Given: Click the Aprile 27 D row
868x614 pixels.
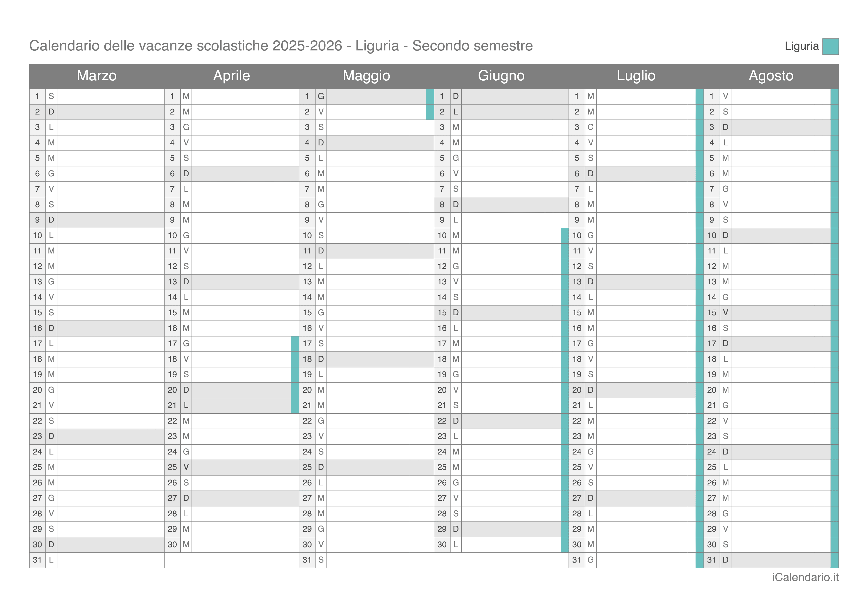Looking at the screenshot, I should 231,498.
